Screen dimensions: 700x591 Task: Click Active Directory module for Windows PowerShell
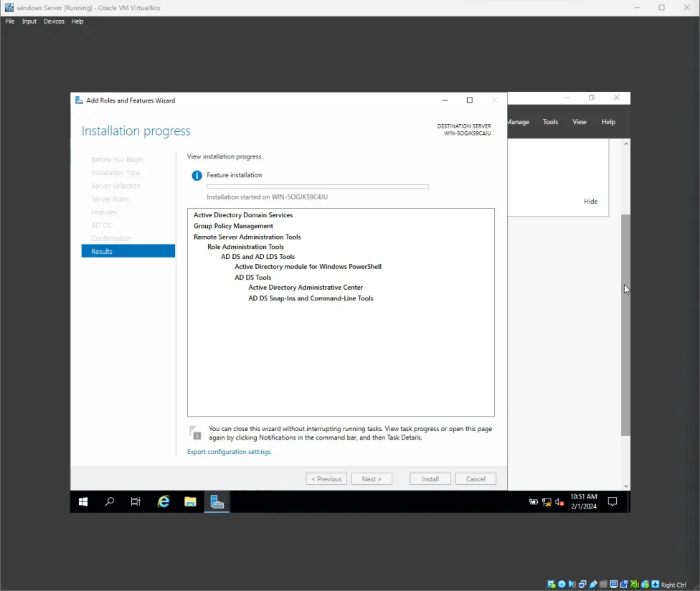pyautogui.click(x=308, y=267)
